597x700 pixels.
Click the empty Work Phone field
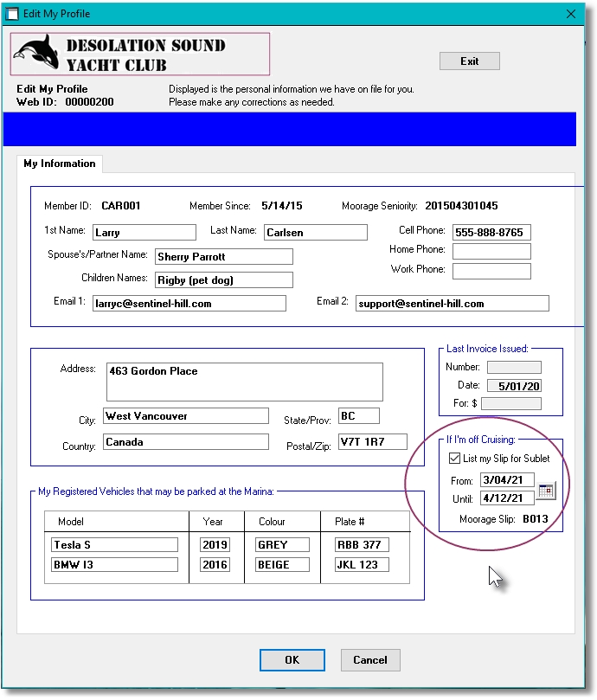click(x=491, y=271)
